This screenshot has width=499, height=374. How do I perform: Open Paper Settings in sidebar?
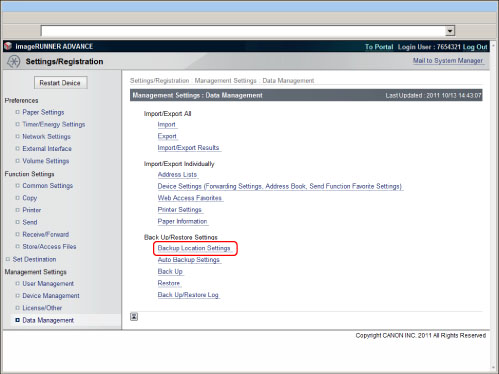(x=43, y=112)
